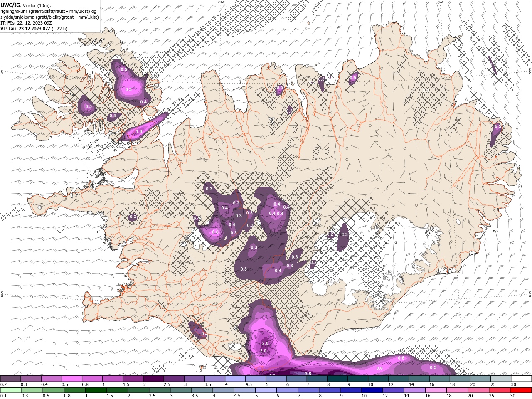Click the dark green 1 swatch, lower legend row
The width and height of the screenshot is (532, 399).
click(96, 390)
